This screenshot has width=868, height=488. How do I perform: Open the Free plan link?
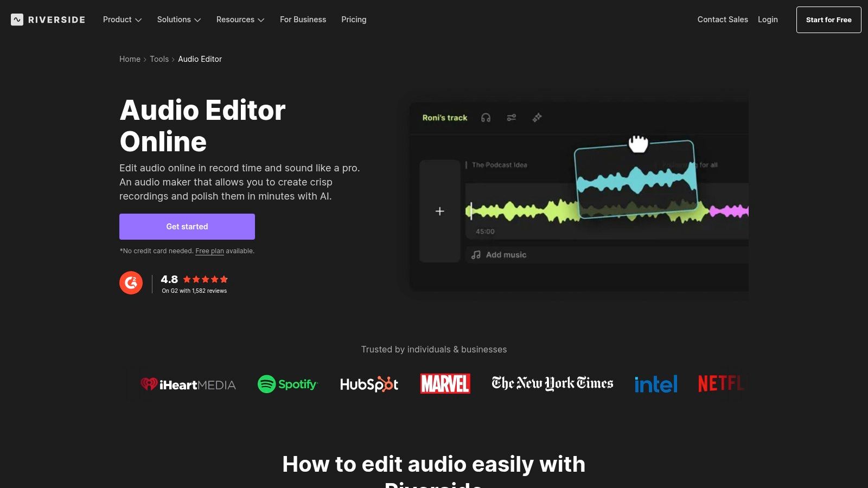pos(210,251)
